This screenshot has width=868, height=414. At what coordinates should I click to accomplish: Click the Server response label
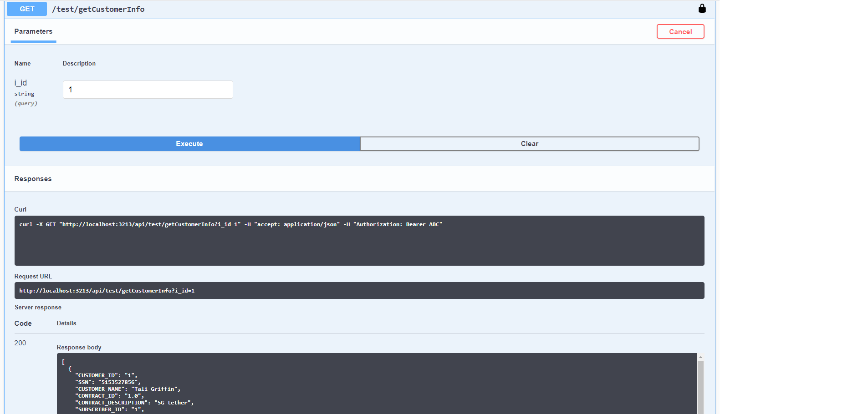coord(38,308)
